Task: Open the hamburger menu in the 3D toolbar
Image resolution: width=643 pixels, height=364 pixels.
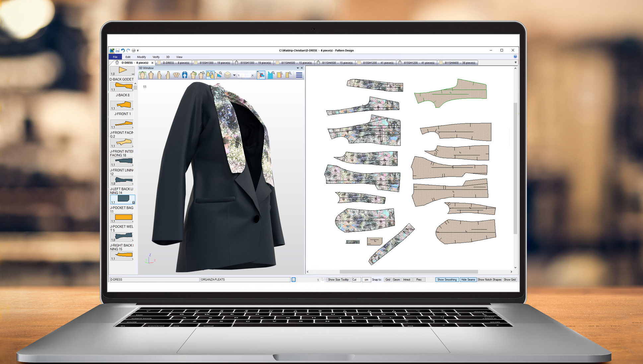Action: (x=299, y=75)
